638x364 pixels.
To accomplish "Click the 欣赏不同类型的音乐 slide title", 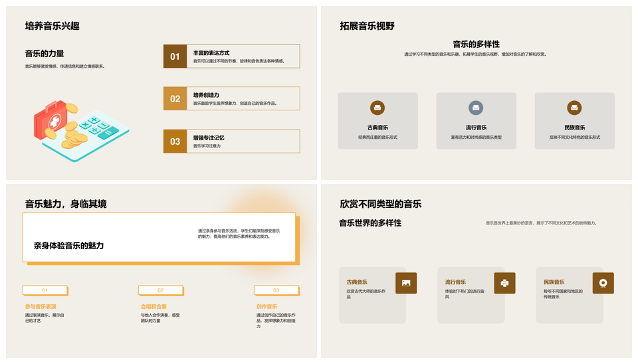I will click(x=380, y=204).
